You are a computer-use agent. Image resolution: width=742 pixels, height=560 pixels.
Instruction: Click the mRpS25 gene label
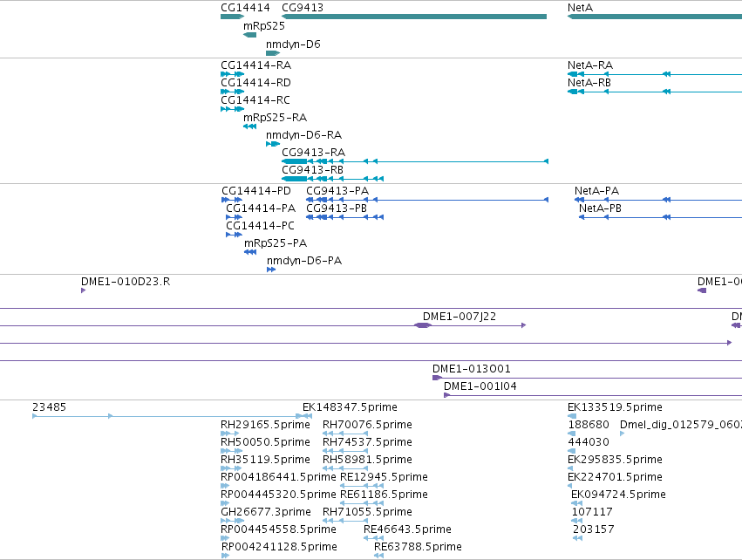[264, 26]
